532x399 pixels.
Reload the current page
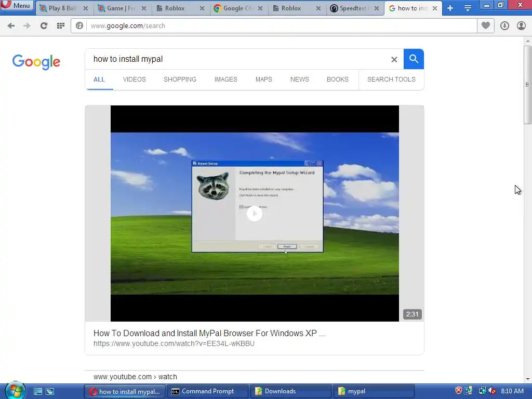click(44, 26)
